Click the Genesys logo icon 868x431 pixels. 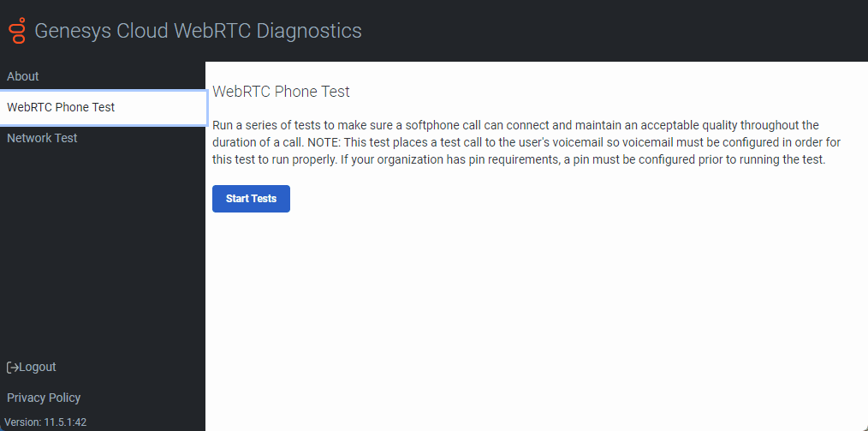coord(17,30)
